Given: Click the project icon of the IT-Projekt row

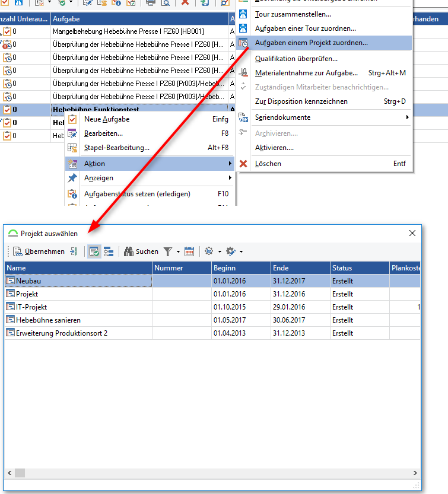Looking at the screenshot, I should [11, 307].
